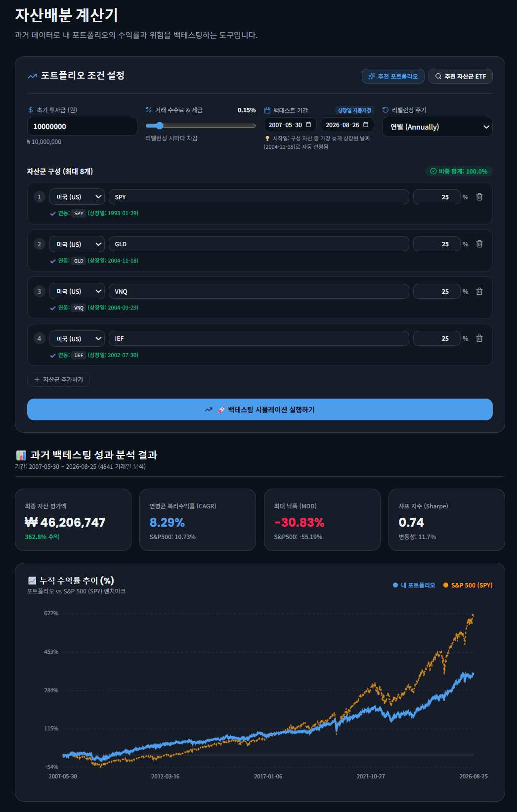The height and width of the screenshot is (812, 517).
Task: Open the 리밸런싱 주기 Annually dropdown
Action: click(x=437, y=127)
